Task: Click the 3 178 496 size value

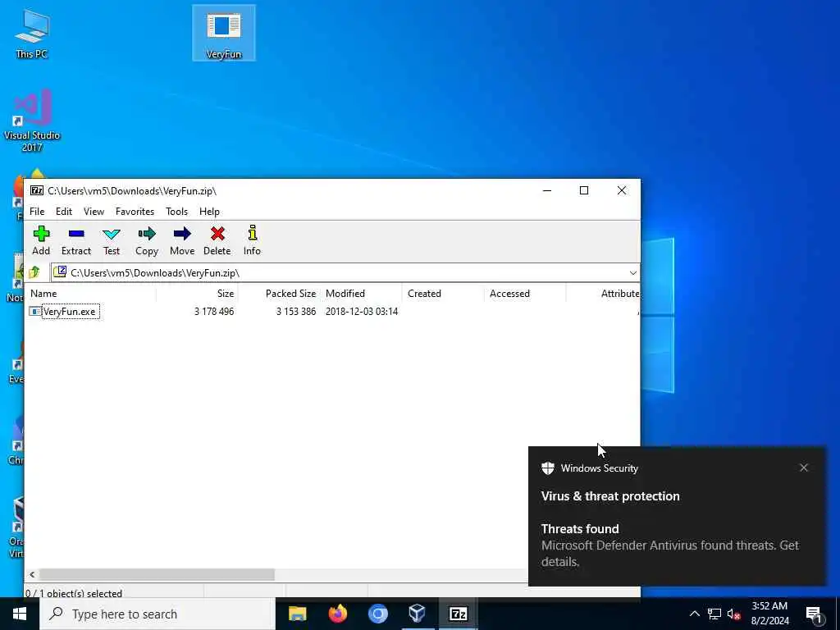Action: click(x=214, y=311)
